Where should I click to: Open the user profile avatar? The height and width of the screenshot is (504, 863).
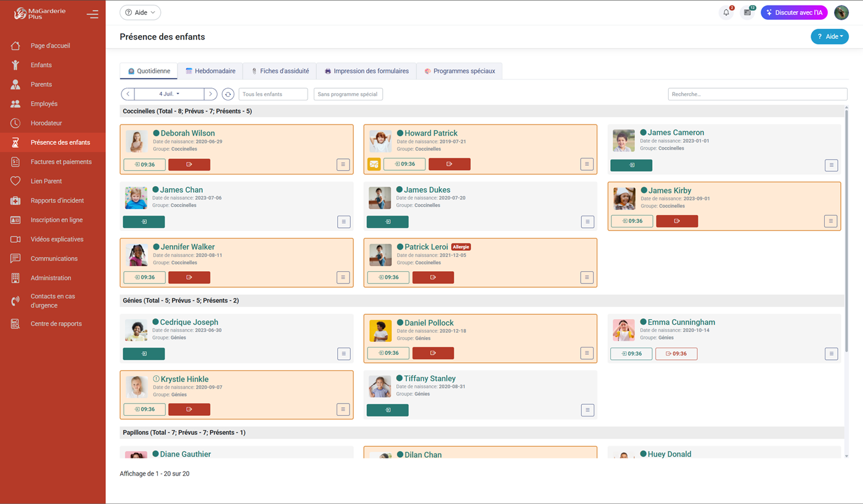(x=841, y=12)
